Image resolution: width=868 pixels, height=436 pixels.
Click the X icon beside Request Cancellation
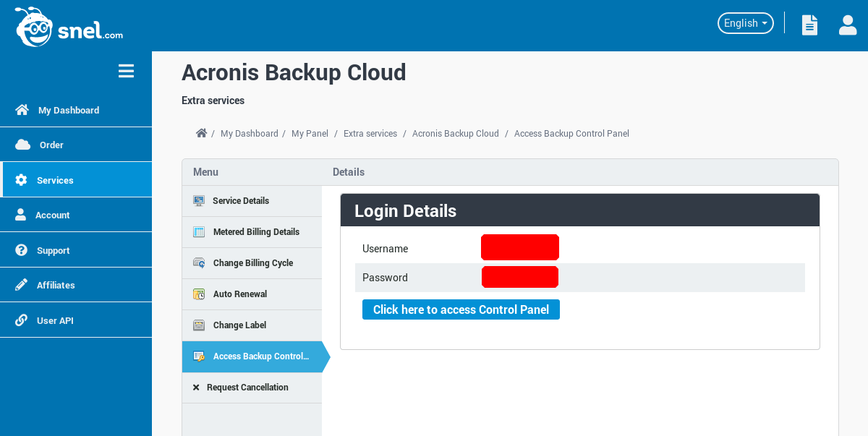tap(195, 387)
